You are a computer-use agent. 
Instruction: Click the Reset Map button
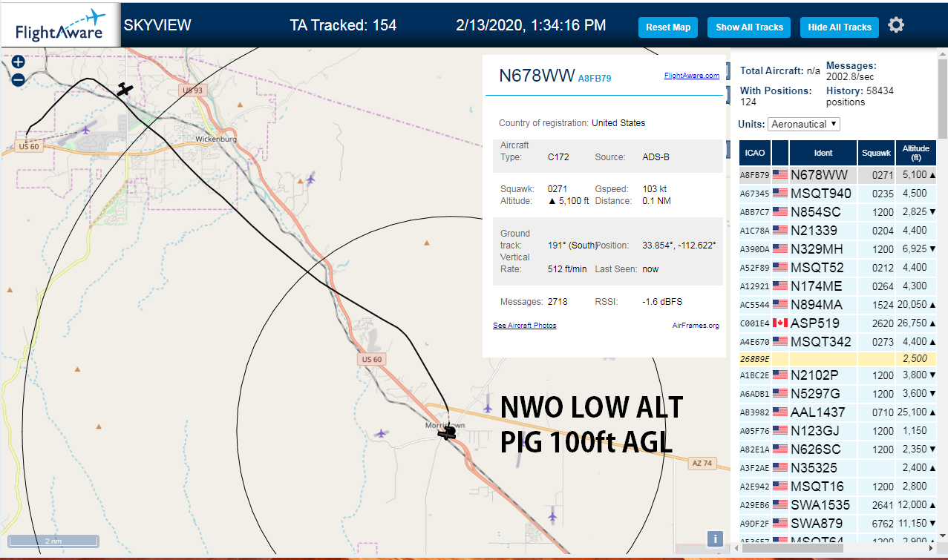coord(668,27)
